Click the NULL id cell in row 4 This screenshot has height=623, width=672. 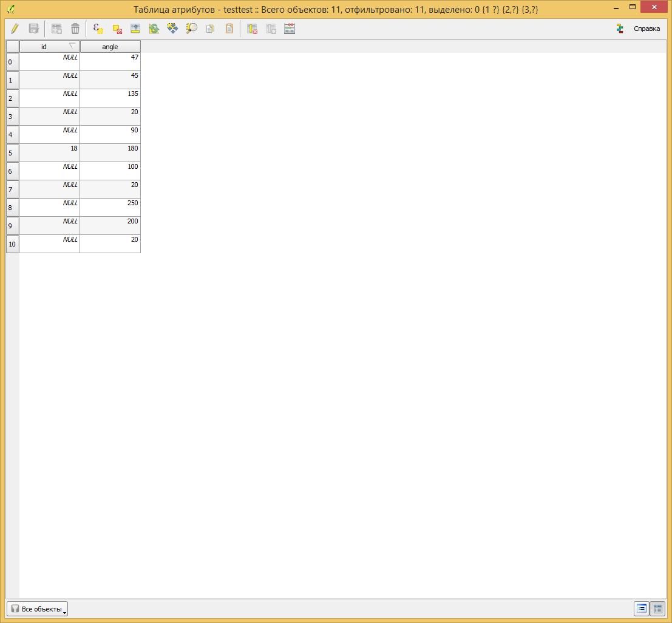(x=50, y=135)
